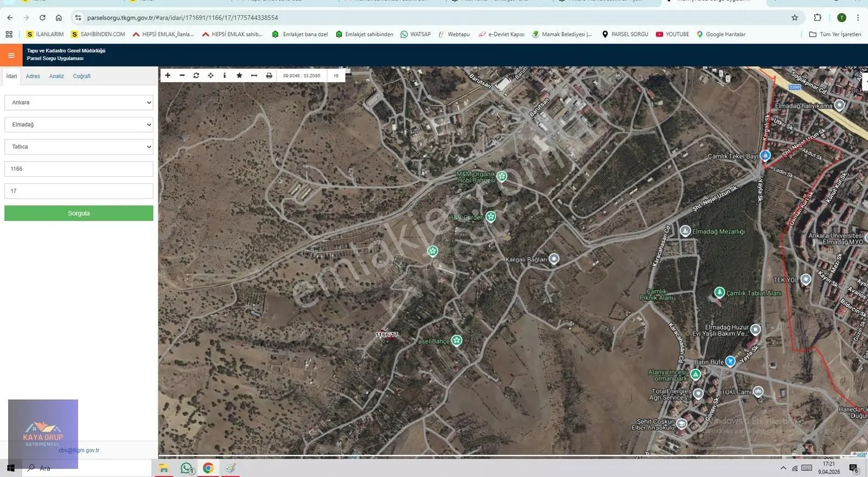Open the Tüm Yer İşaretleri folder
The height and width of the screenshot is (477, 868).
(835, 34)
